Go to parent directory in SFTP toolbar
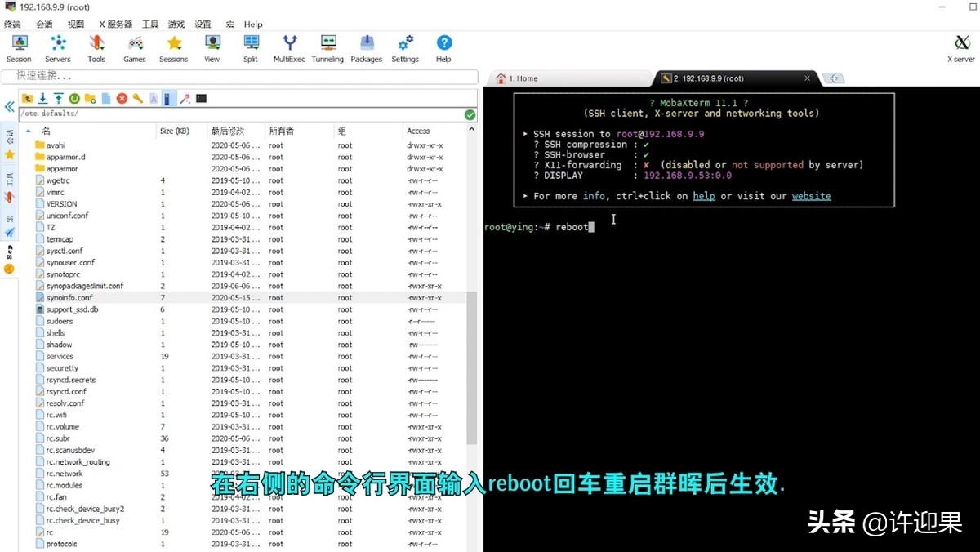 tap(28, 98)
